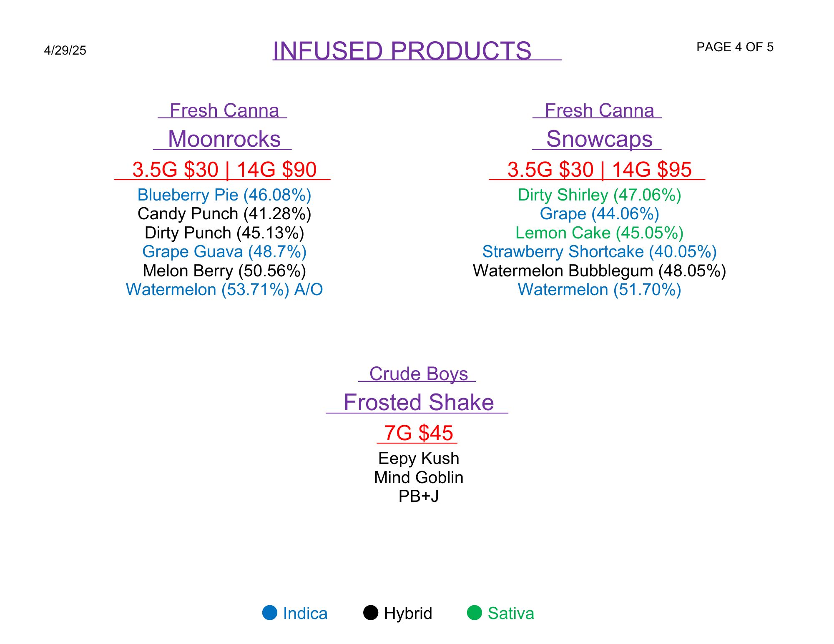Select the INFUSED PRODUCTS heading
834x644 pixels.
[402, 51]
